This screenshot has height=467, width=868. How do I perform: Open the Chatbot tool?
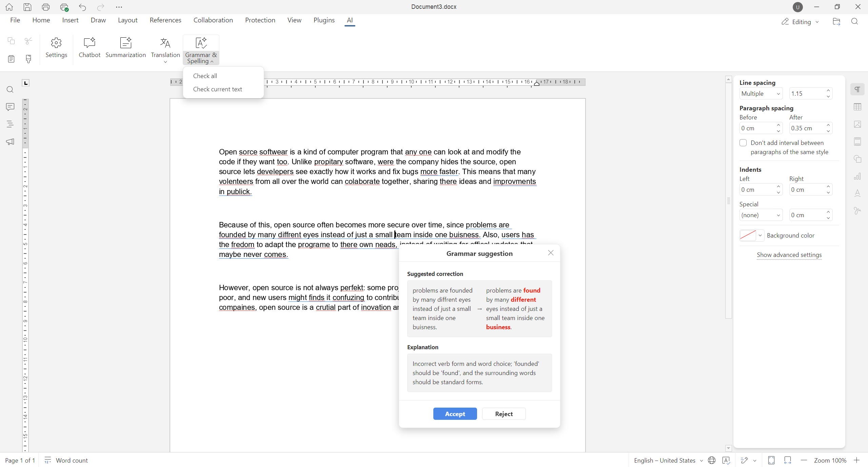coord(89,48)
